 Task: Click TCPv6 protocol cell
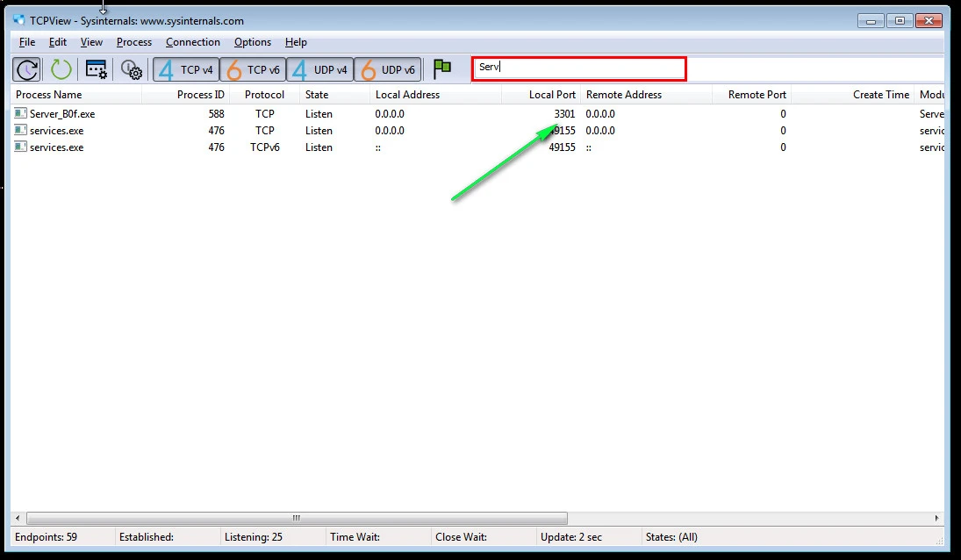click(x=265, y=147)
